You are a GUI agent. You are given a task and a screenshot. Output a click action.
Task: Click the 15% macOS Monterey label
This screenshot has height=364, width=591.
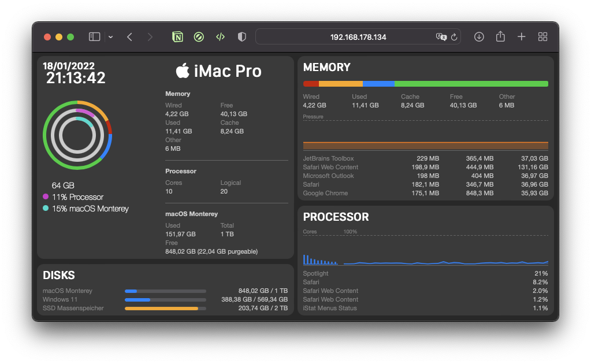pos(91,209)
